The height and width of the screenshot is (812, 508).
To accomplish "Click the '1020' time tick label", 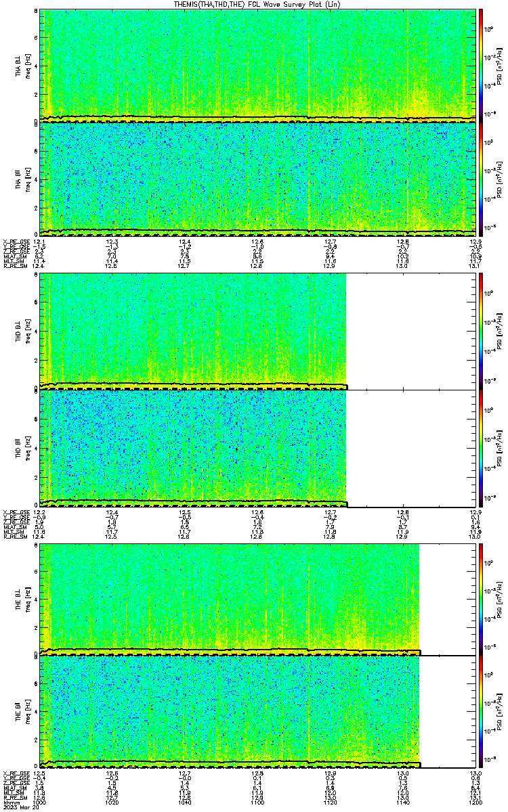I will 112,802.
